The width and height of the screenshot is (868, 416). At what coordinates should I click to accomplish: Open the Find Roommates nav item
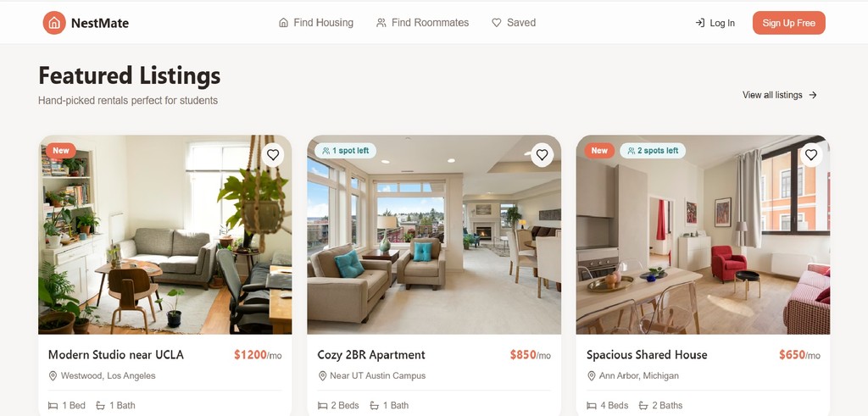click(x=422, y=23)
